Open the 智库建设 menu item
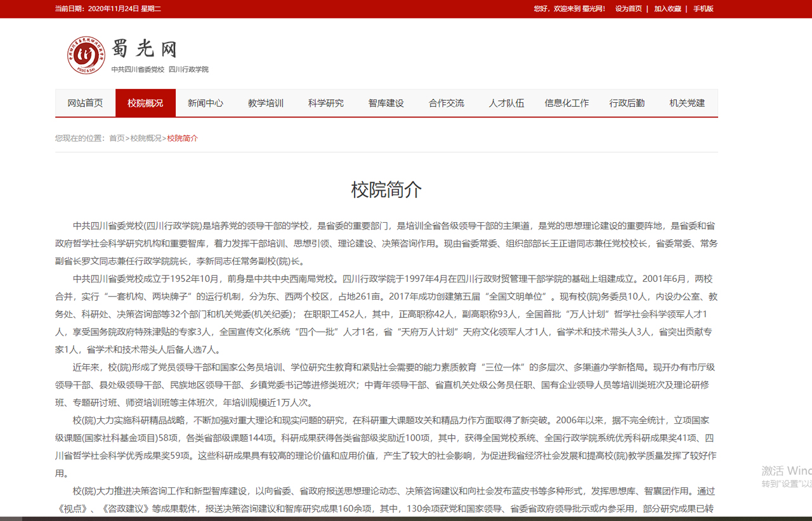The width and height of the screenshot is (812, 521). coord(386,103)
